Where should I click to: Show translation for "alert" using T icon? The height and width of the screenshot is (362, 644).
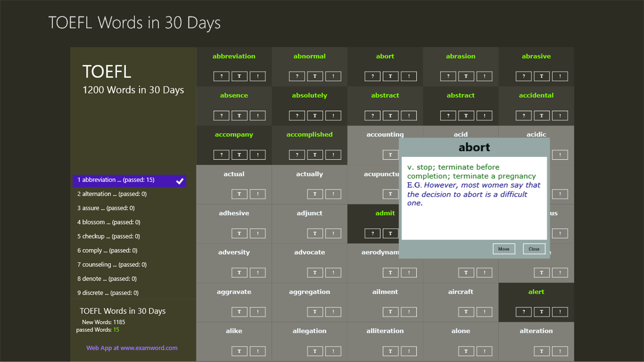[542, 311]
